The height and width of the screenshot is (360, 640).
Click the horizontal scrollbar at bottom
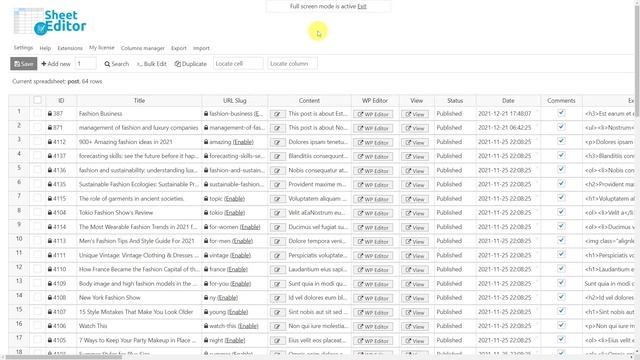[x=64, y=358]
